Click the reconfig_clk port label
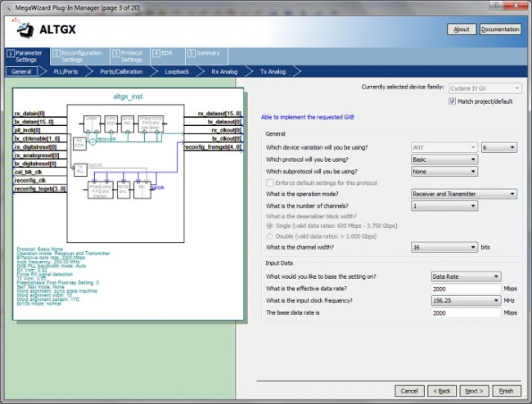The height and width of the screenshot is (404, 532). coord(30,180)
